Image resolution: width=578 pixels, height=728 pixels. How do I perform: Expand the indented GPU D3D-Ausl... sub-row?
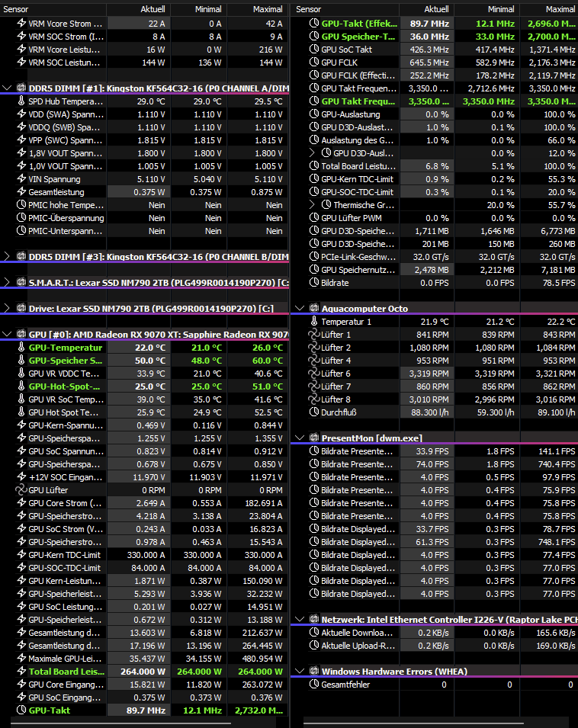313,152
